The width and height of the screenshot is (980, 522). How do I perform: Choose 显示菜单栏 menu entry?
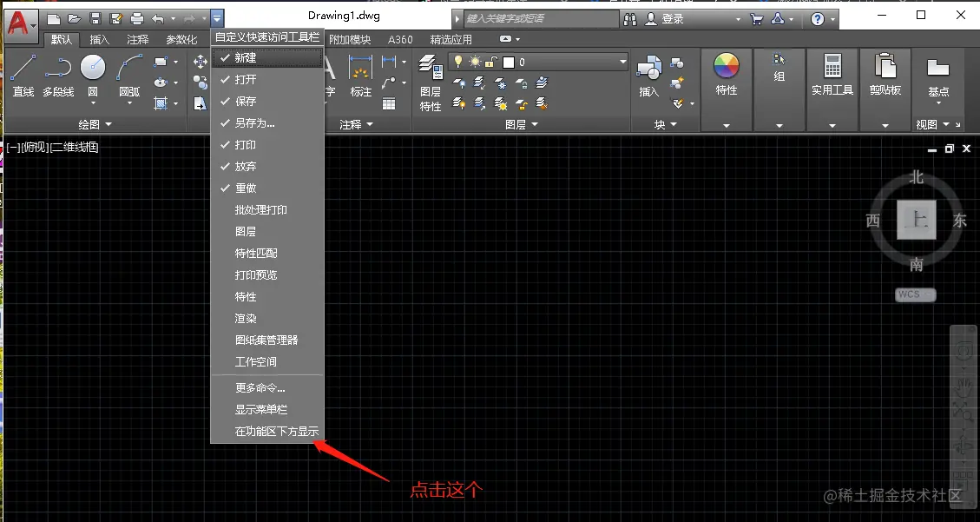point(267,409)
